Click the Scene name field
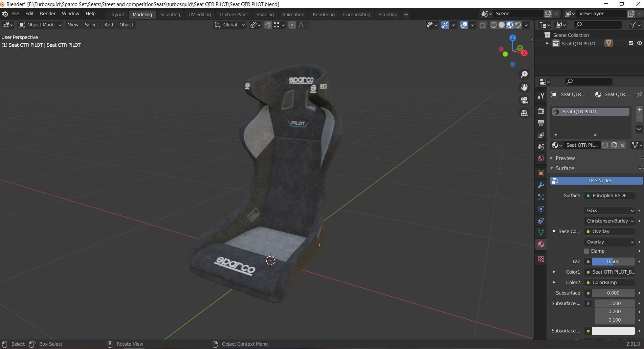Image resolution: width=644 pixels, height=349 pixels. tap(518, 14)
